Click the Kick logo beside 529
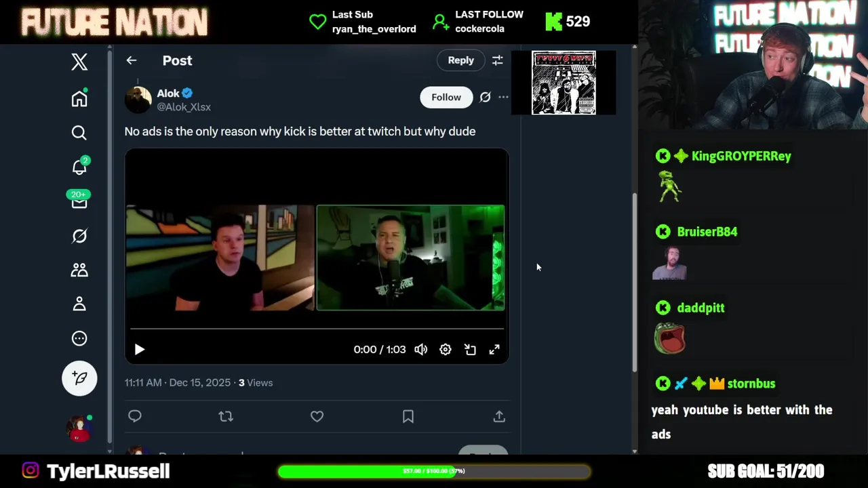868x488 pixels. tap(553, 22)
